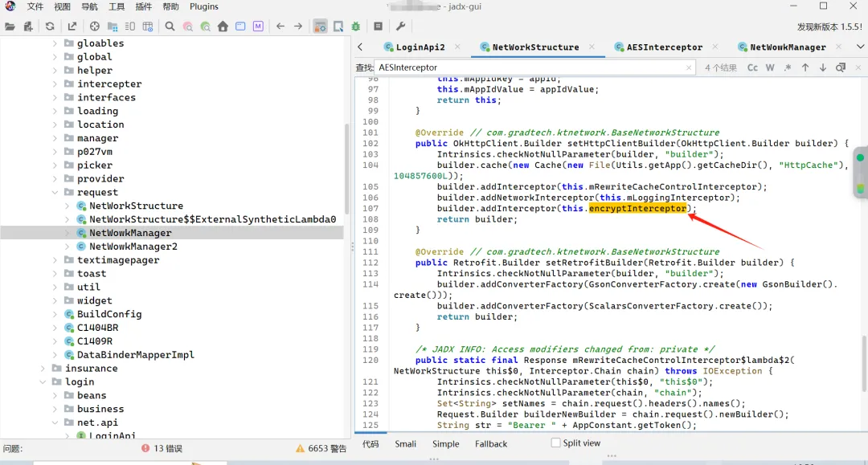Viewport: 868px width, 465px height.
Task: Open the 帮助 menu
Action: [x=170, y=6]
